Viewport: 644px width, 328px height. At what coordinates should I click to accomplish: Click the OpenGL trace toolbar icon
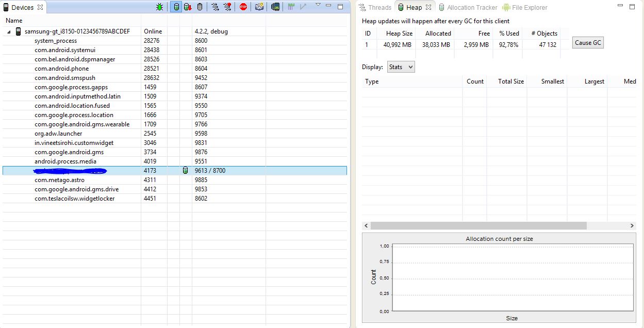tap(303, 7)
